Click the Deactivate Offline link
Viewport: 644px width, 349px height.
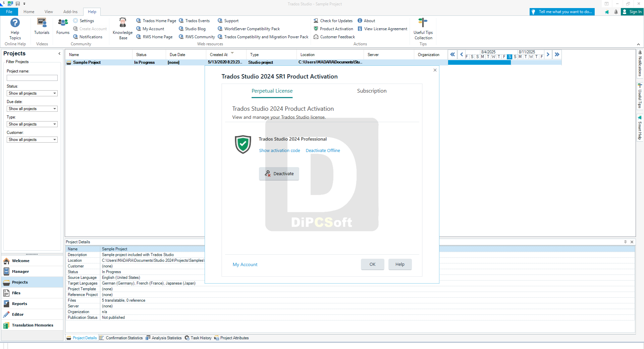323,151
